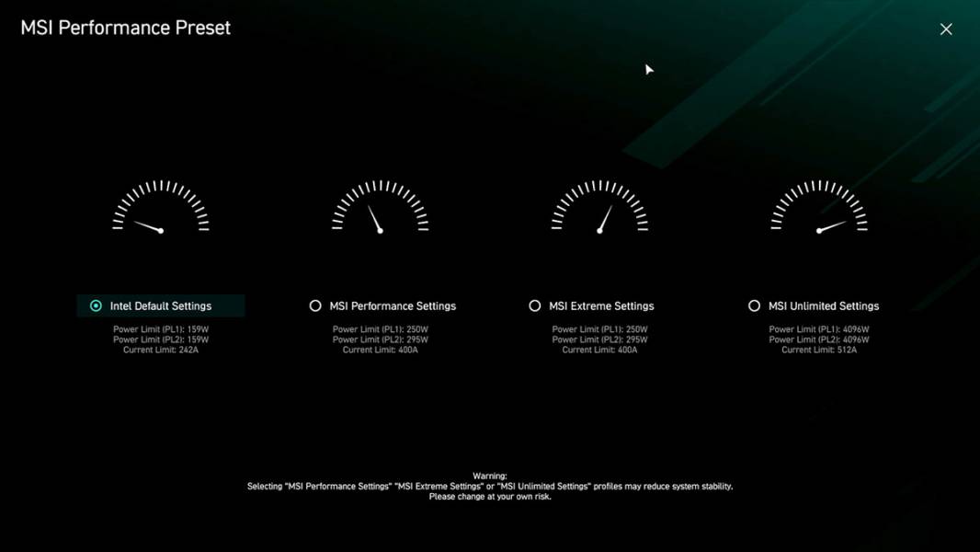This screenshot has width=980, height=552.
Task: Click the Intel Default Settings label
Action: 161,305
